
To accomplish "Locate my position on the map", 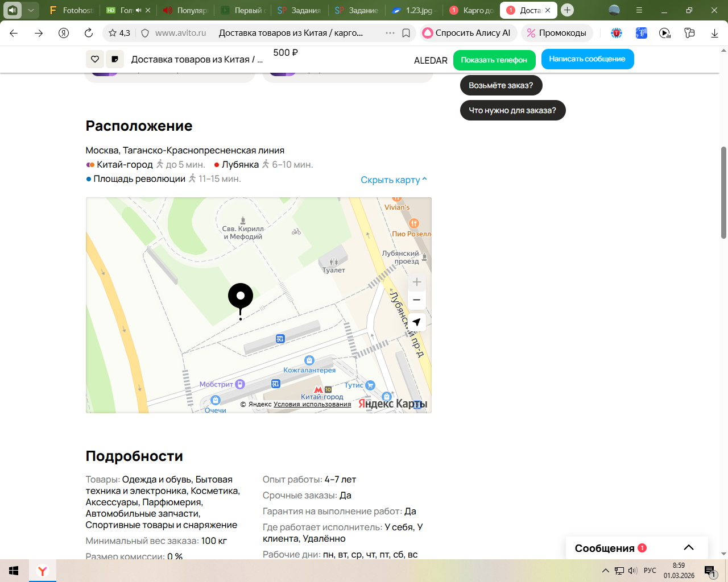I will [417, 322].
